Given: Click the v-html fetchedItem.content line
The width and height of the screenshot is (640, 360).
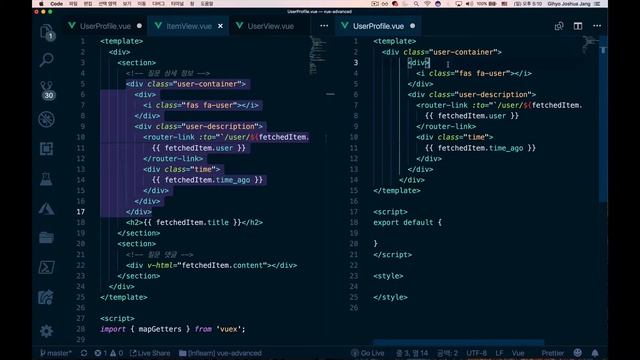Looking at the screenshot, I should [211, 265].
